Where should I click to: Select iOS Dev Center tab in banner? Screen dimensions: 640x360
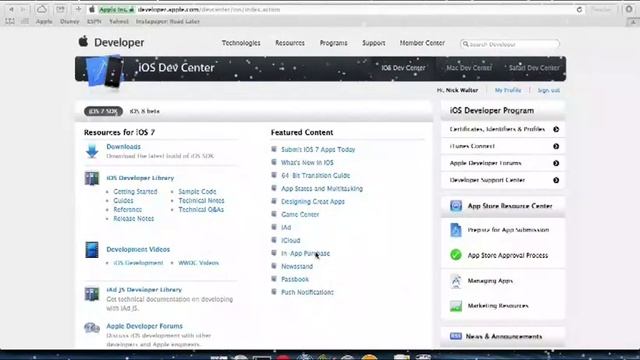pos(403,68)
